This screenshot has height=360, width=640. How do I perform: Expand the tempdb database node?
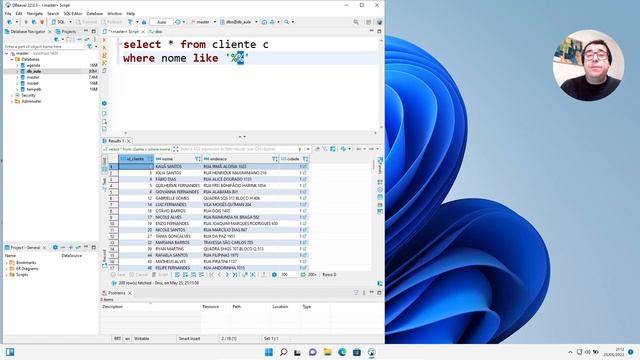tap(17, 89)
